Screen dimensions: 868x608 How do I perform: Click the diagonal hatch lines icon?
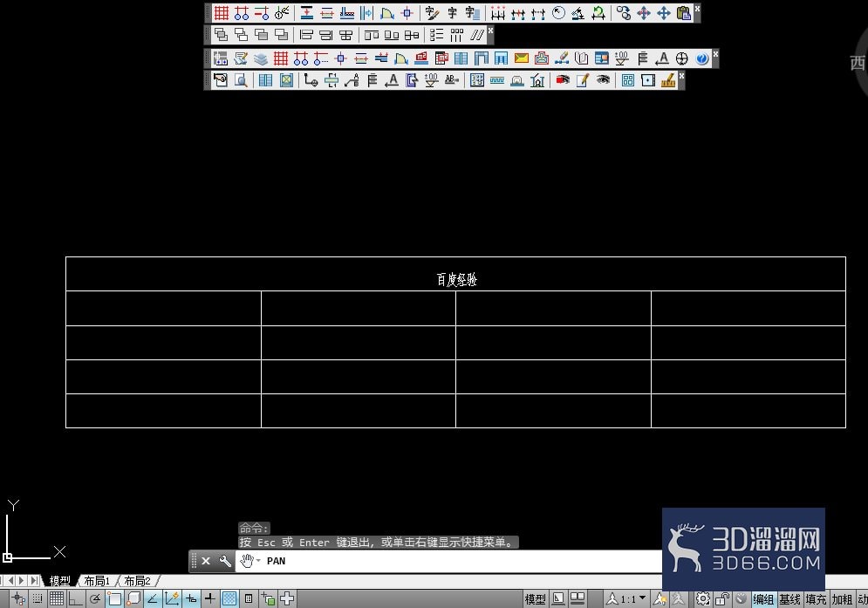point(476,35)
